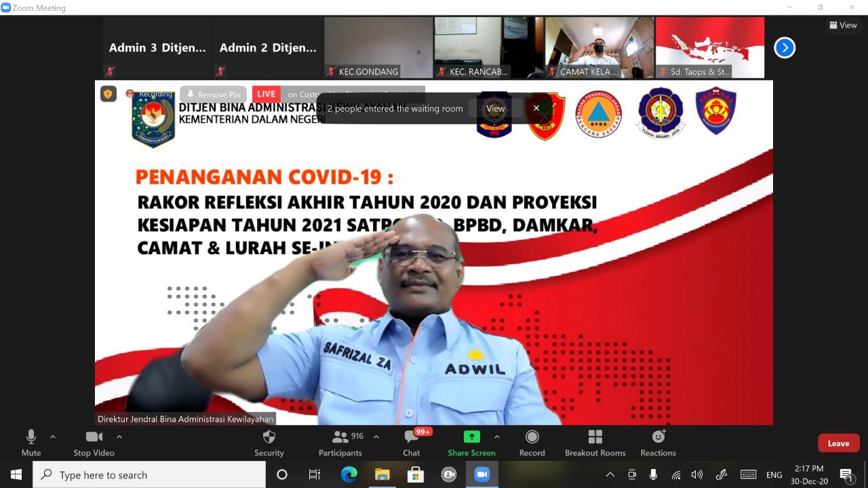This screenshot has height=488, width=868.
Task: Click View in waiting room notification
Action: tap(496, 108)
